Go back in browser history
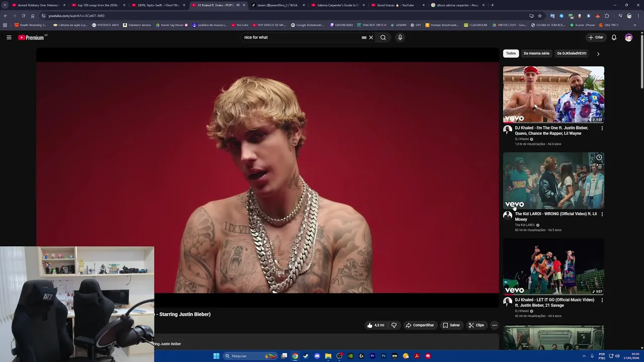The height and width of the screenshot is (362, 644). pyautogui.click(x=6, y=16)
